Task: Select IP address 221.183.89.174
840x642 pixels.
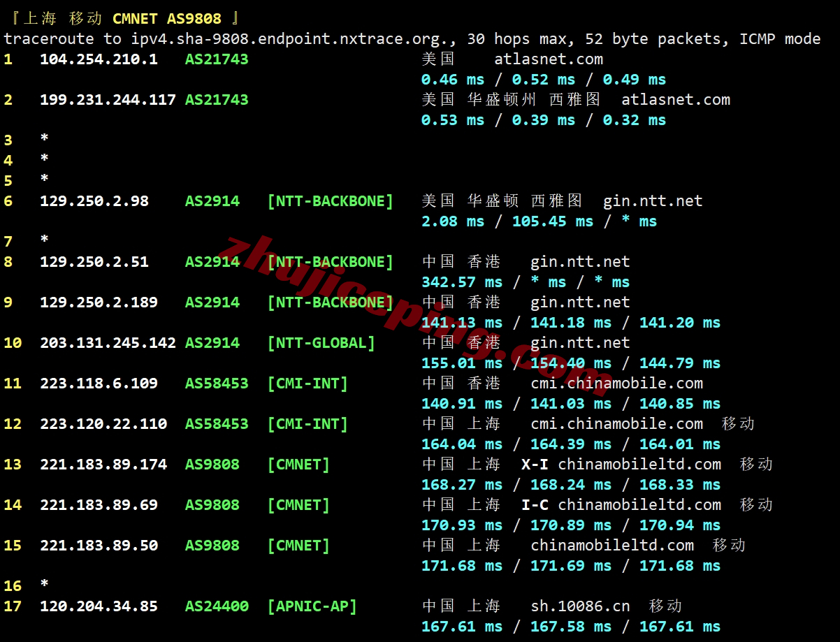Action: click(103, 465)
